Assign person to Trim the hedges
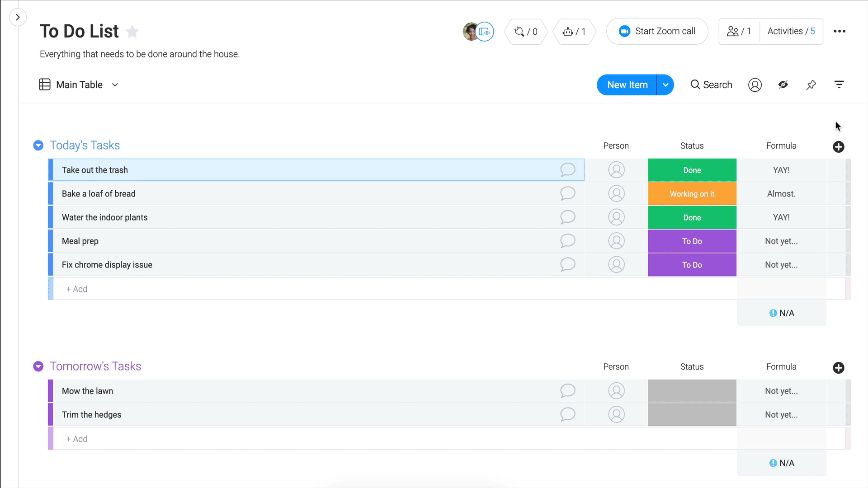The image size is (868, 488). [616, 414]
